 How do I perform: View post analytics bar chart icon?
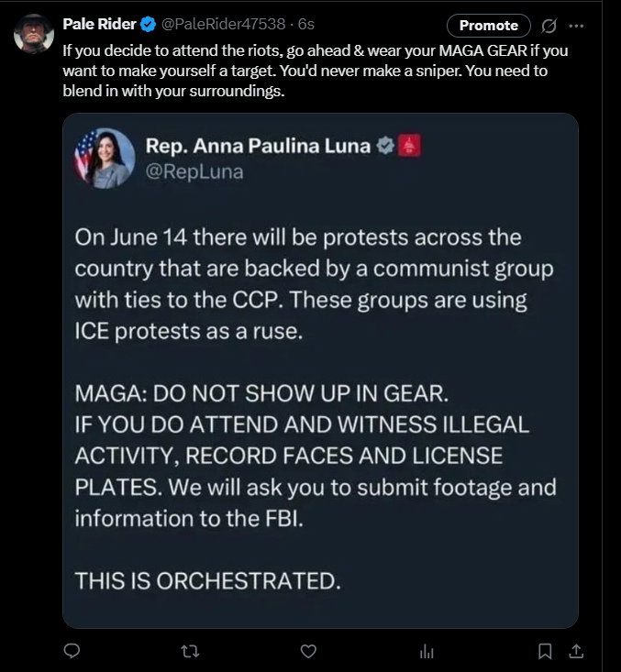[x=427, y=652]
